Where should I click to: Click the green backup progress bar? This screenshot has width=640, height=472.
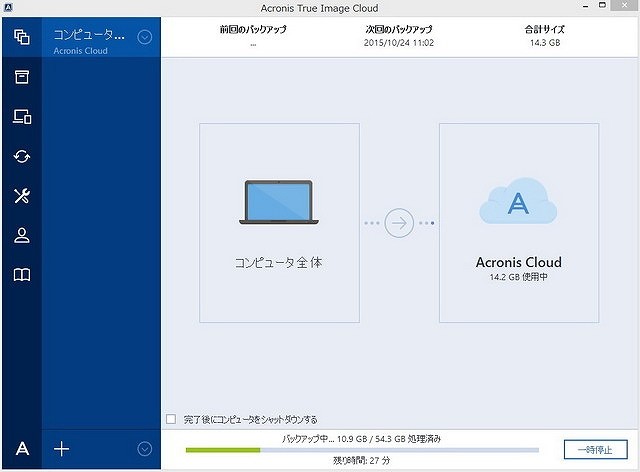[362, 450]
